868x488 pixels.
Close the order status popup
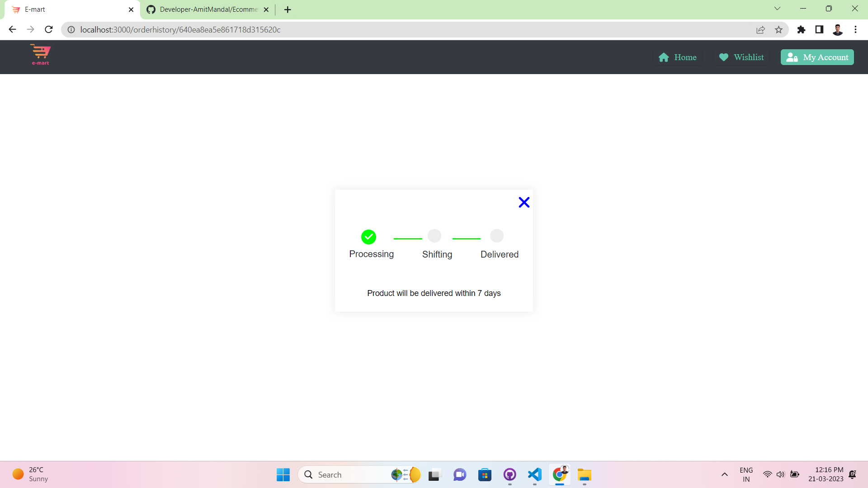pyautogui.click(x=524, y=202)
